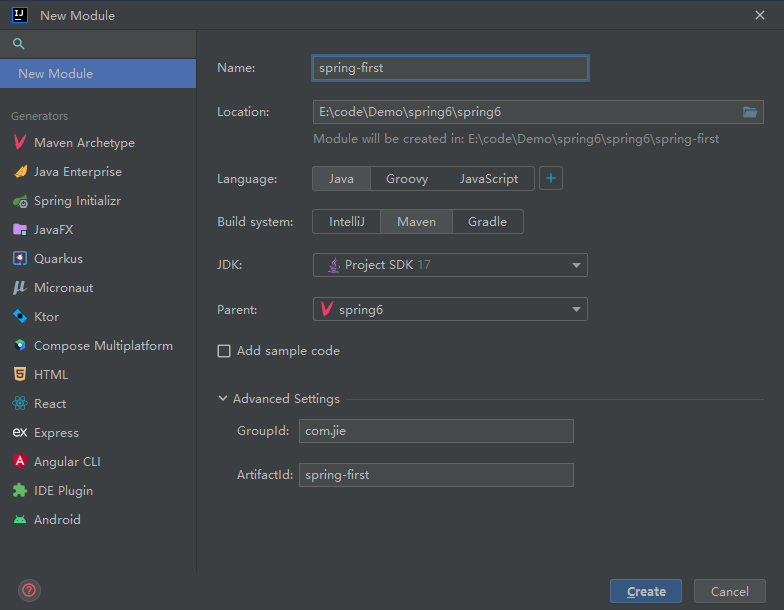Click the Quarkus icon

(20, 258)
